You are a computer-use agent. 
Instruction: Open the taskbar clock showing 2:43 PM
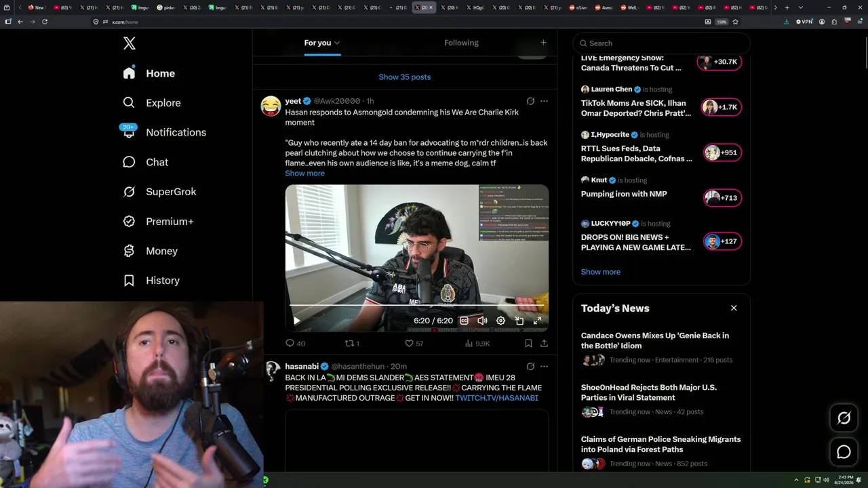click(845, 480)
